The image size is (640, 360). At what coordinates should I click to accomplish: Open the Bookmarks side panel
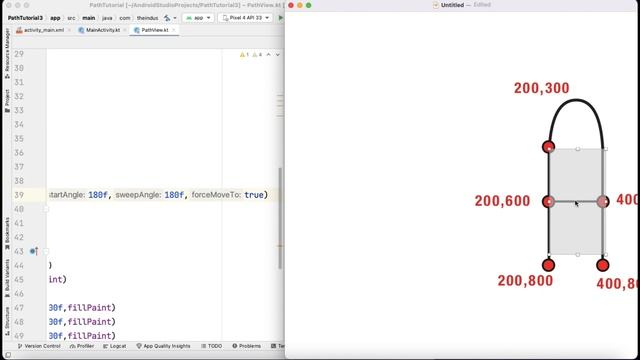pos(7,233)
